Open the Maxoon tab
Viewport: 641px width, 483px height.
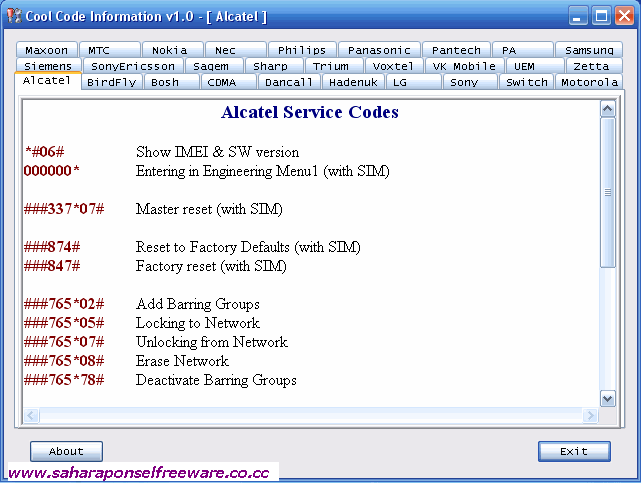47,50
